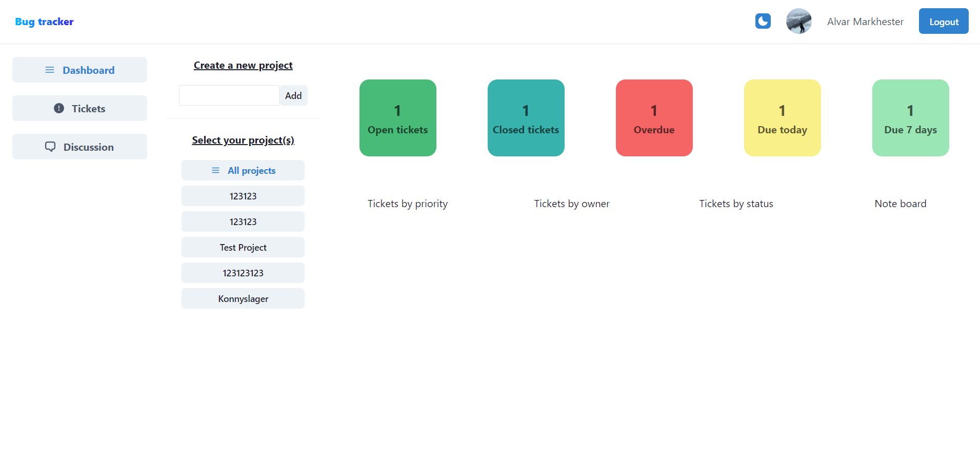Click the Tickets exclamation icon
Screen dimensions: 980x464
59,108
